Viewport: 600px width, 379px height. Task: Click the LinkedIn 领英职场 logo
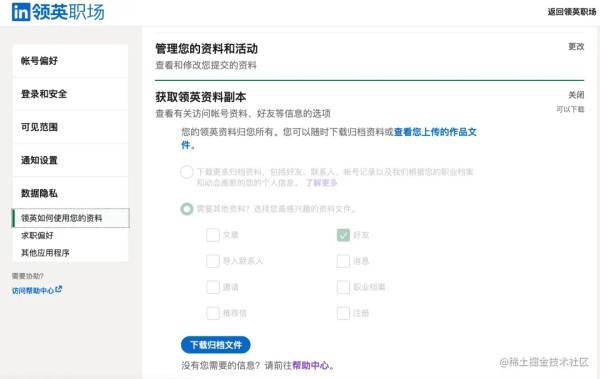click(58, 12)
